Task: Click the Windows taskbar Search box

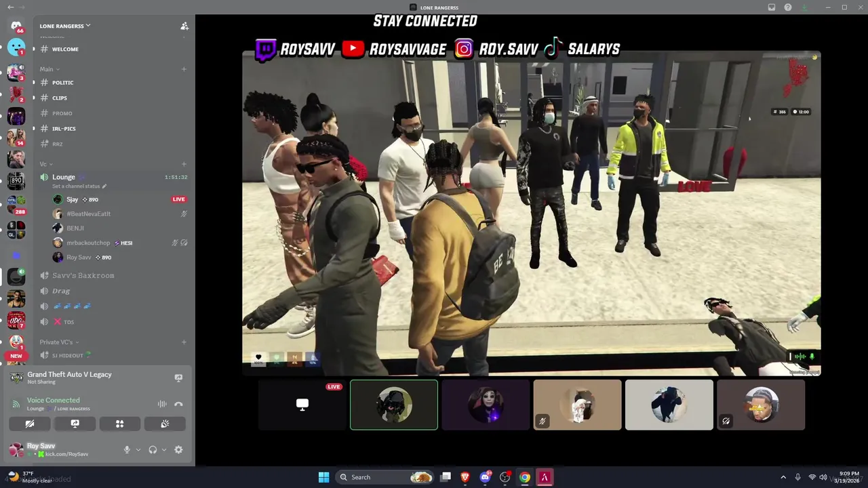Action: (385, 477)
